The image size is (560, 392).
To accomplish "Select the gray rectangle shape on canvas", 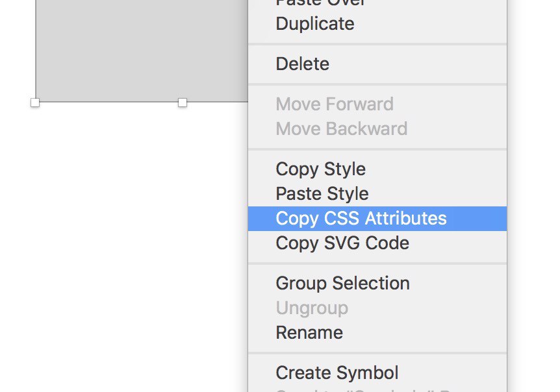I will [142, 50].
